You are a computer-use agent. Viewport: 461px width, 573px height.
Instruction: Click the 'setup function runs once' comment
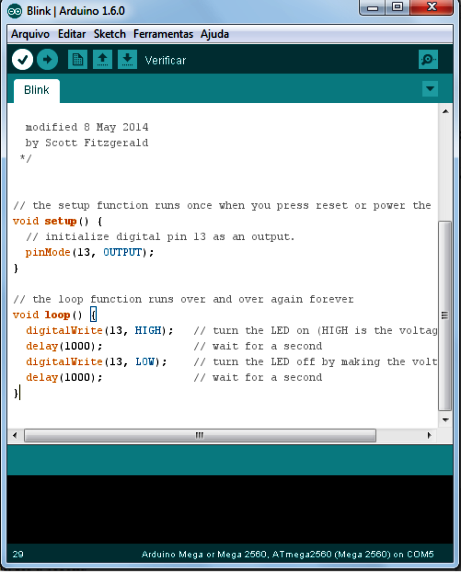pos(222,206)
